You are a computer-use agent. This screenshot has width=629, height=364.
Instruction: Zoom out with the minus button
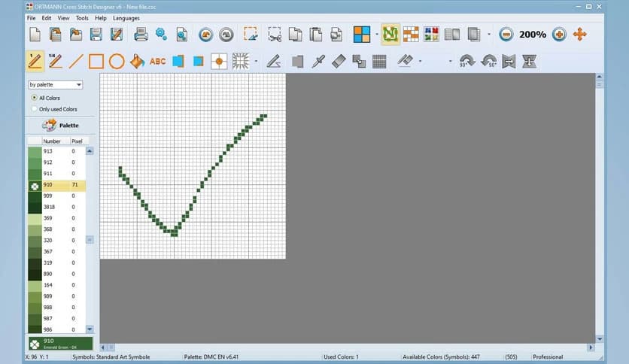(x=506, y=35)
